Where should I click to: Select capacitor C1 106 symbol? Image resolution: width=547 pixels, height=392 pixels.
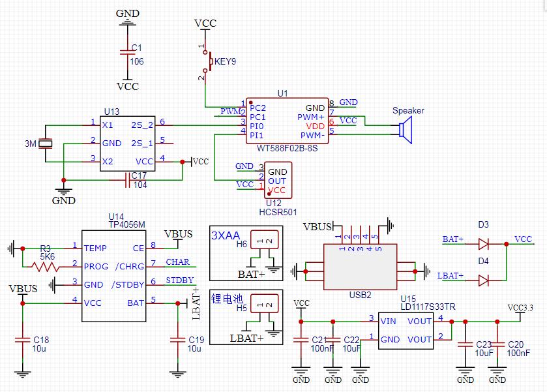[128, 52]
